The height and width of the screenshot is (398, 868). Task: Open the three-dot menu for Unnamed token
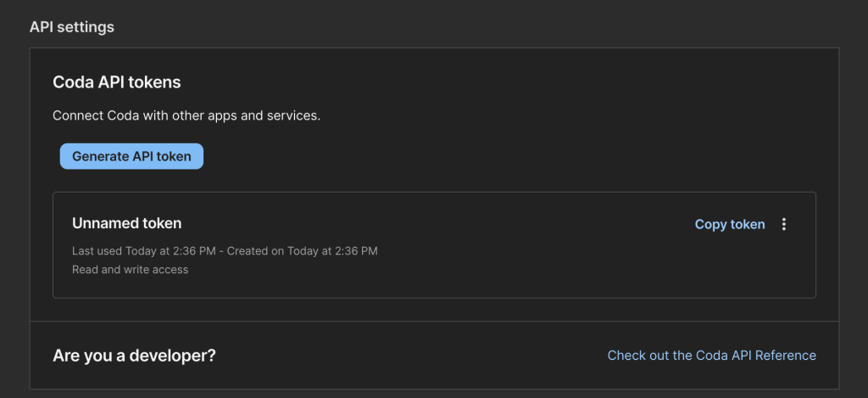(784, 224)
